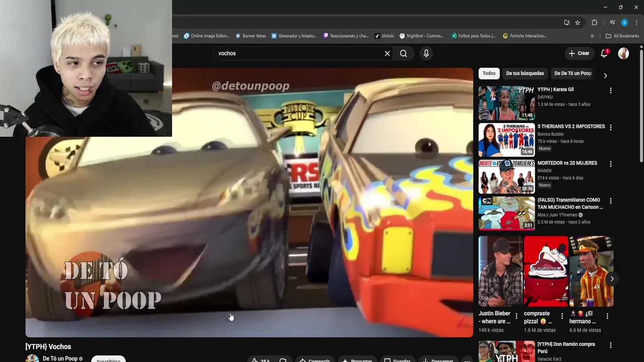Open Nightbot Commands bookmark

click(422, 36)
